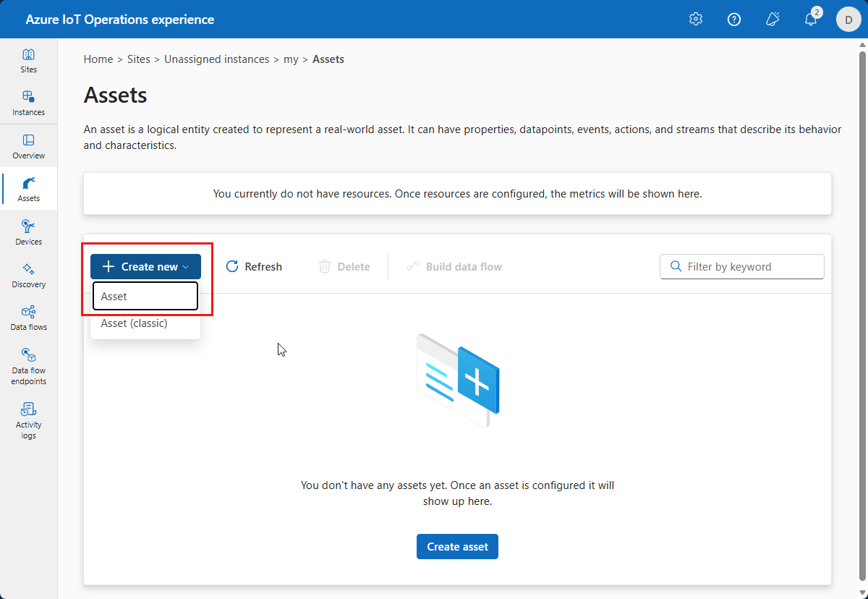Open notifications bell with badge
The image size is (868, 599).
point(811,20)
